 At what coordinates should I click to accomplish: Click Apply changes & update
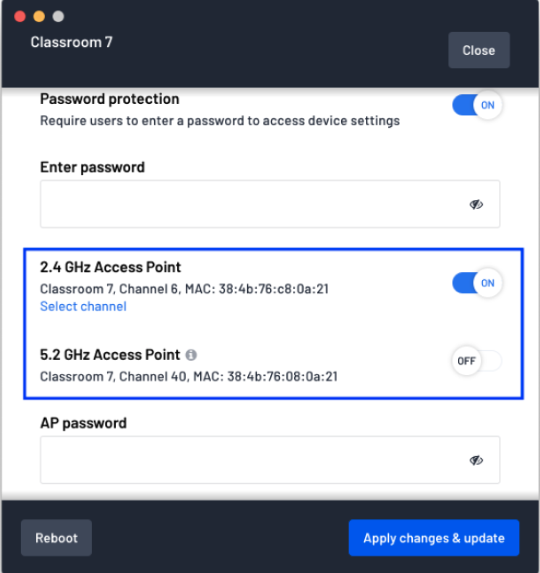click(434, 538)
